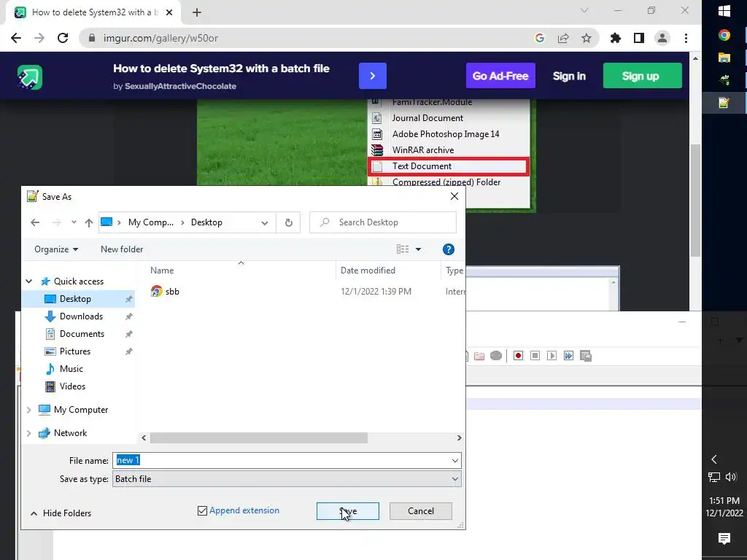This screenshot has width=747, height=560.
Task: Bookmark this page with the star icon
Action: (586, 38)
